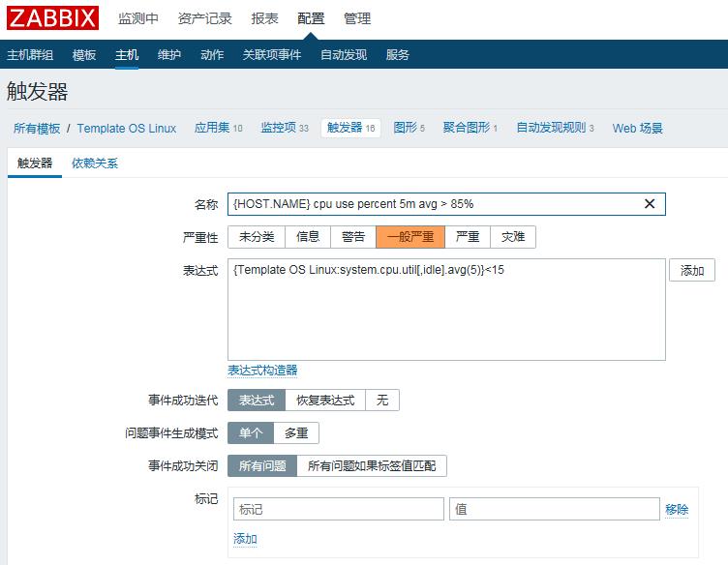Open 应用集 10 link

[218, 128]
